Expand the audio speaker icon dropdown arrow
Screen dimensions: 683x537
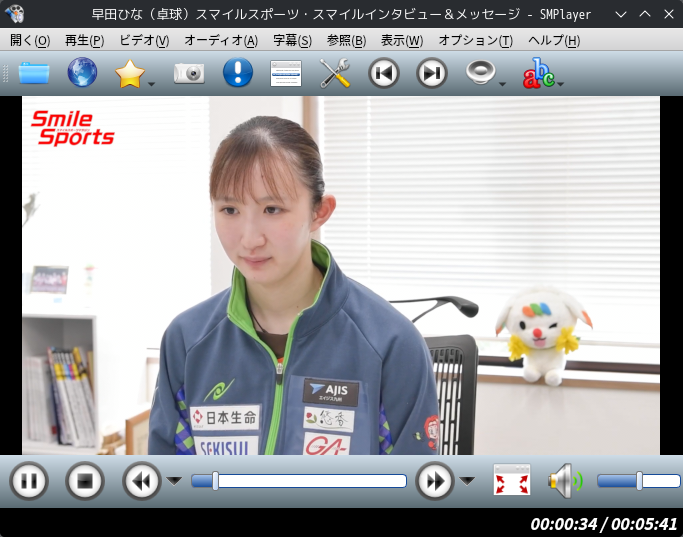pyautogui.click(x=502, y=84)
